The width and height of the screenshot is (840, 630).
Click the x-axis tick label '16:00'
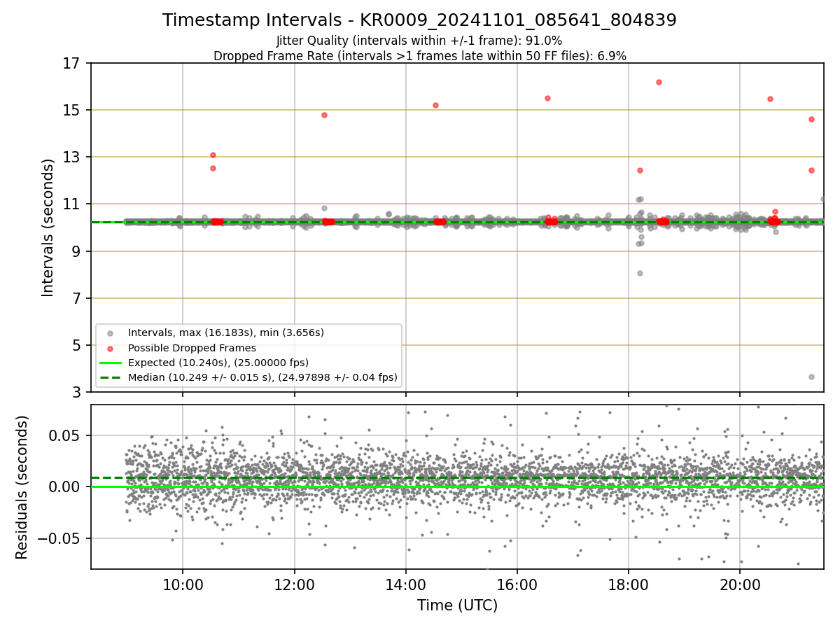(517, 584)
